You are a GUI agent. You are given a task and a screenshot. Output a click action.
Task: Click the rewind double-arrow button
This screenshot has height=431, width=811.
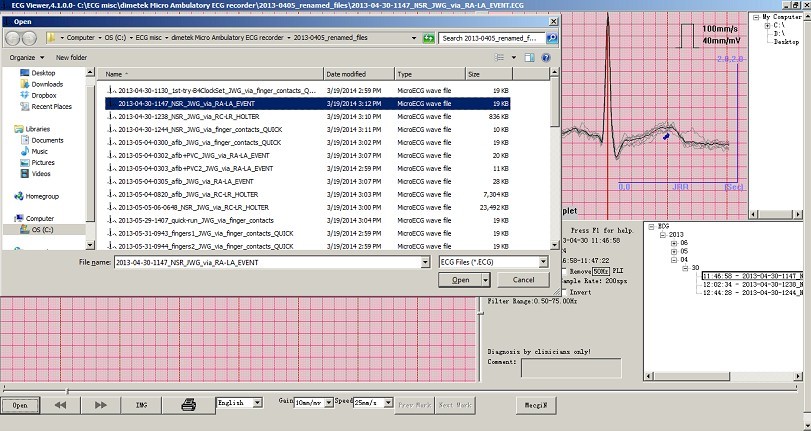click(x=61, y=405)
